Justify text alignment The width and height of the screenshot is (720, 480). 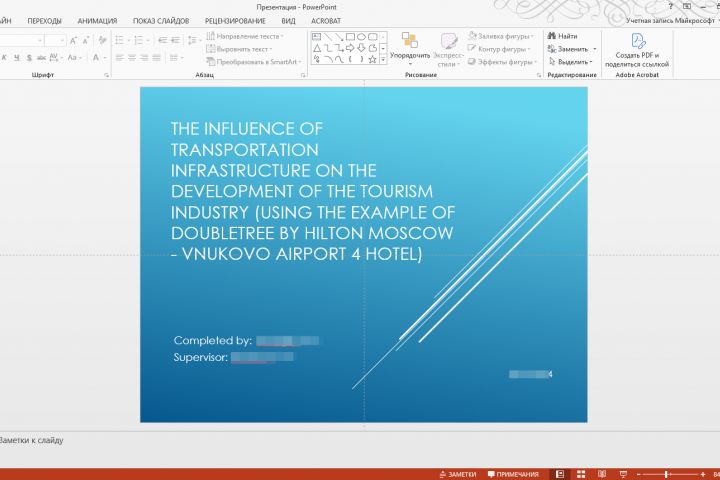coord(157,57)
